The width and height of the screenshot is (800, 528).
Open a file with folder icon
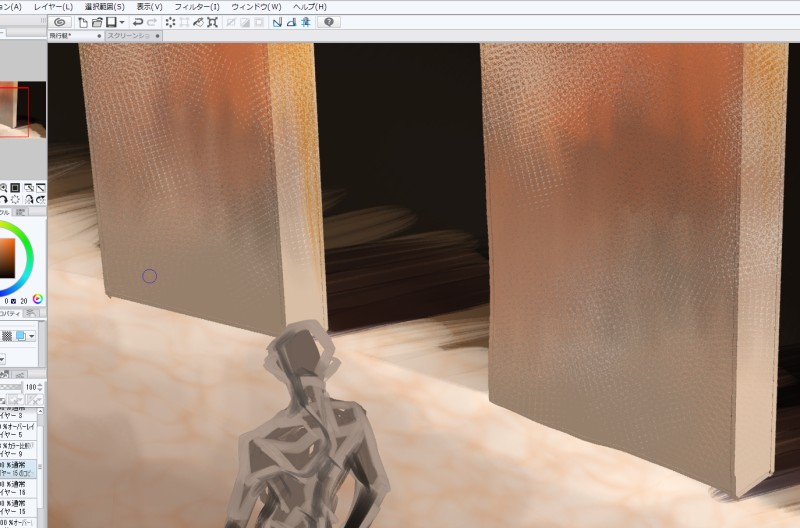coord(96,22)
